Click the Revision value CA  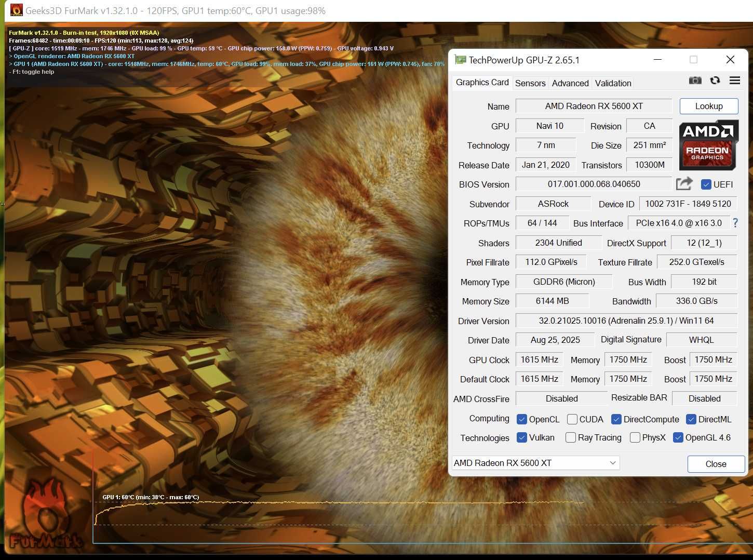click(649, 126)
